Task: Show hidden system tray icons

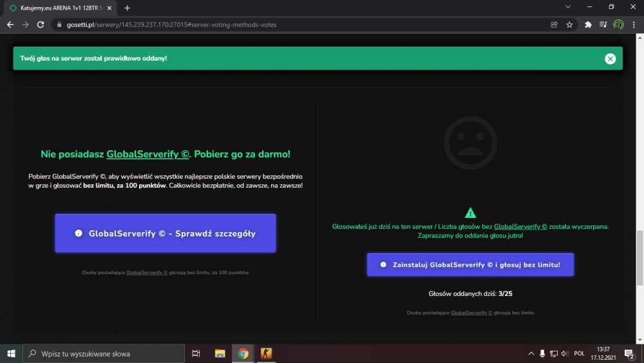Action: [531, 353]
